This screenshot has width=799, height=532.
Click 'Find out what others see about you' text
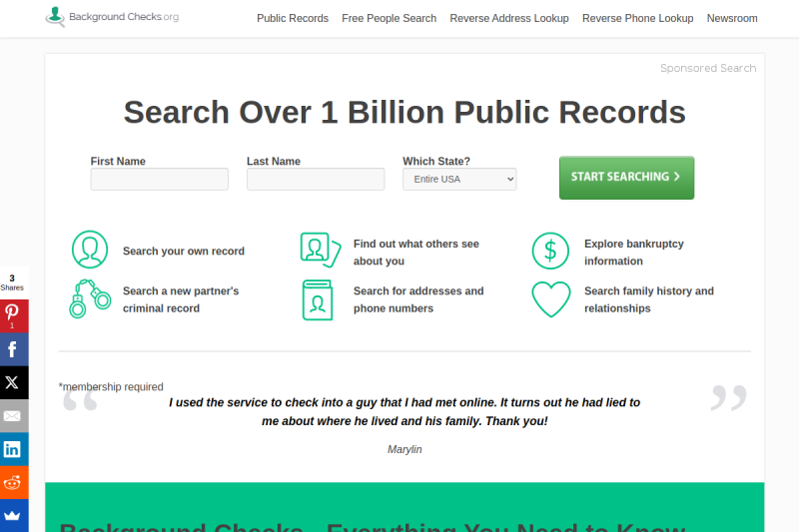coord(416,253)
